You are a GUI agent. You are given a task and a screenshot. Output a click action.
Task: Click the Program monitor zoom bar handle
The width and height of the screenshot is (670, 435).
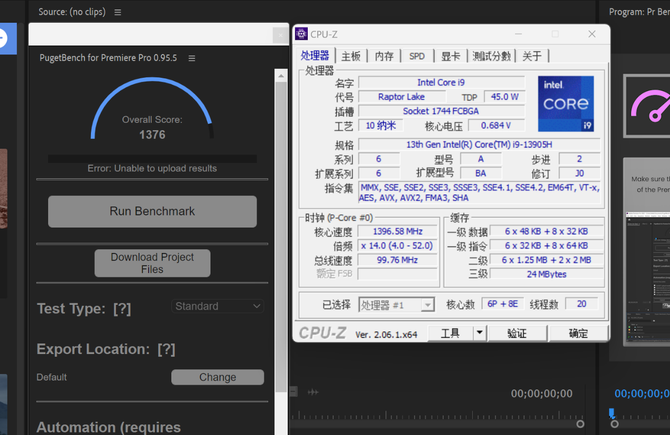point(614,424)
